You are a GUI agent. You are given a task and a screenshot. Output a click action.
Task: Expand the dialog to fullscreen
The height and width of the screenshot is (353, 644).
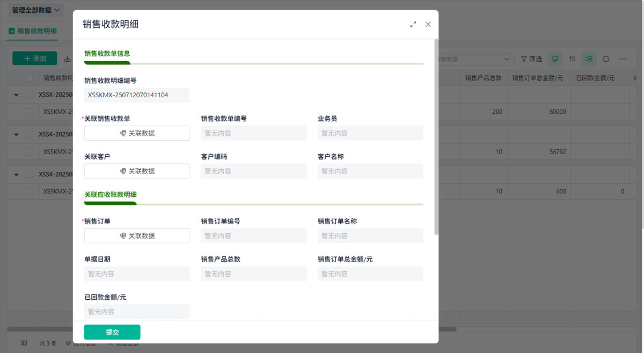coord(413,24)
